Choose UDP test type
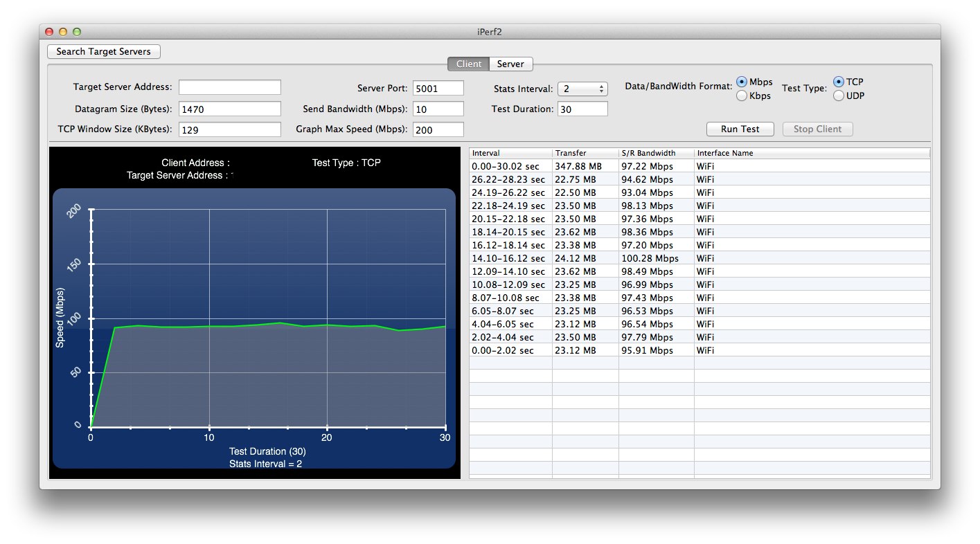 click(839, 96)
